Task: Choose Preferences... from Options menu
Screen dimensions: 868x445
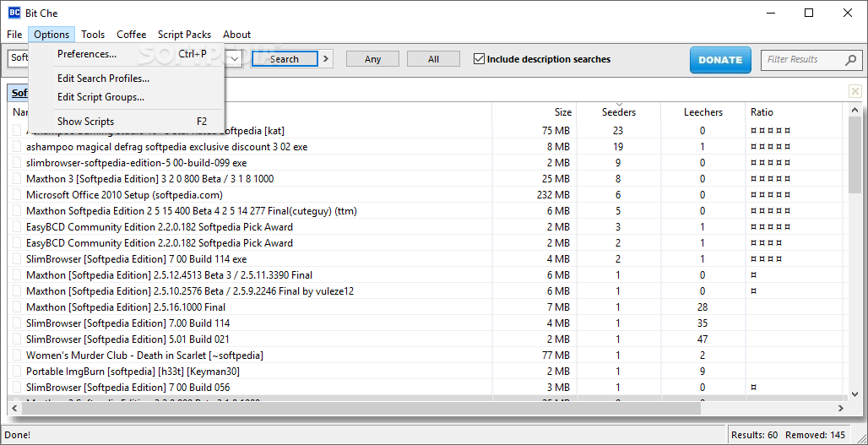Action: tap(126, 54)
